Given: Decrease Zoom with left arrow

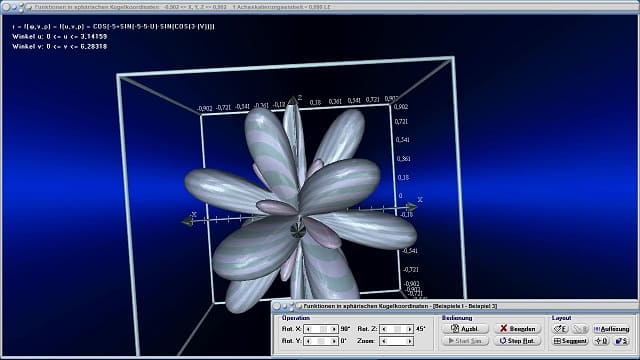Looking at the screenshot, I should (383, 341).
